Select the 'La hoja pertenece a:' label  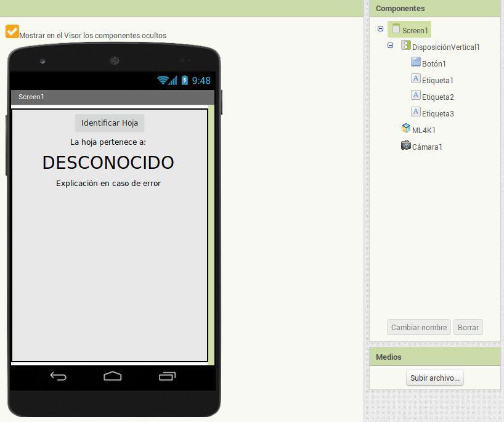(108, 142)
